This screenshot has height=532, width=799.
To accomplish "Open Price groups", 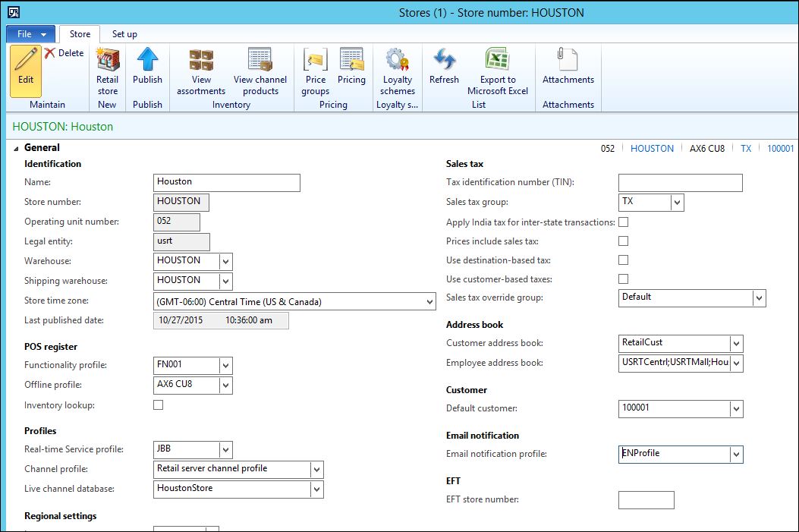I will [315, 71].
